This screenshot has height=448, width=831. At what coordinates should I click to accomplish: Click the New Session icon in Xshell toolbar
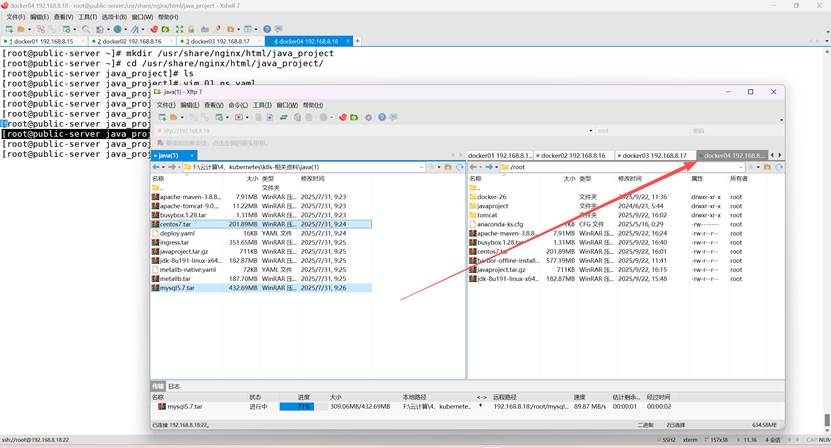click(9, 29)
